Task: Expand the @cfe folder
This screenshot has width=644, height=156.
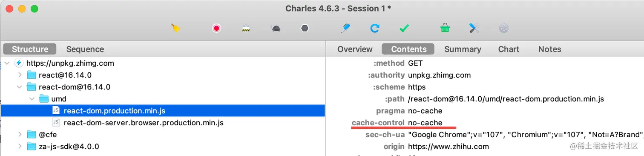Action: [20, 135]
